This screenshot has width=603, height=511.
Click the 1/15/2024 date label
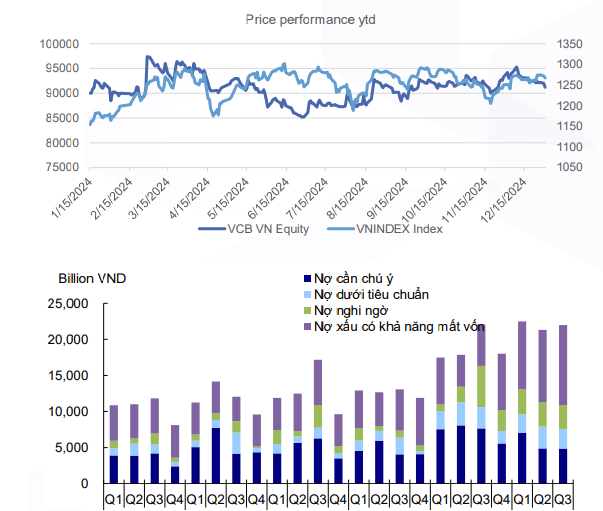pos(72,198)
